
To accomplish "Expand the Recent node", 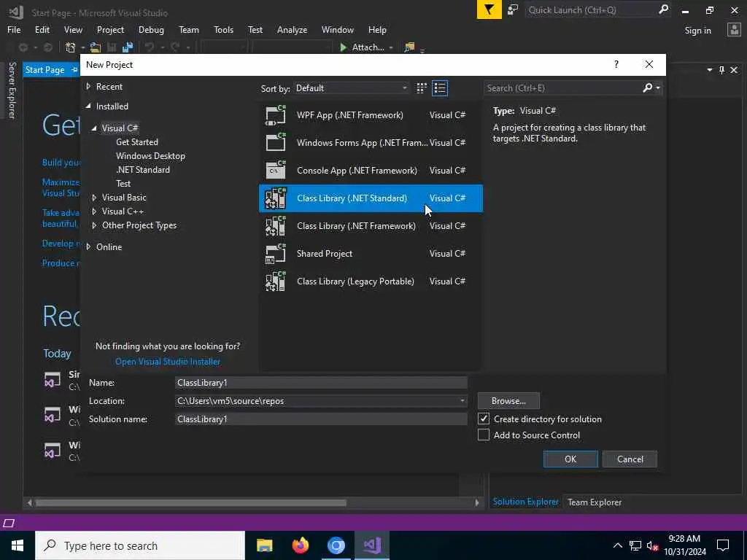I will coord(88,86).
